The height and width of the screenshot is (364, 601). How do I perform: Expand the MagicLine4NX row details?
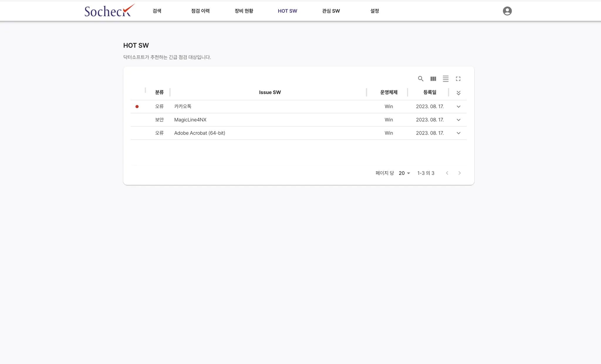458,120
